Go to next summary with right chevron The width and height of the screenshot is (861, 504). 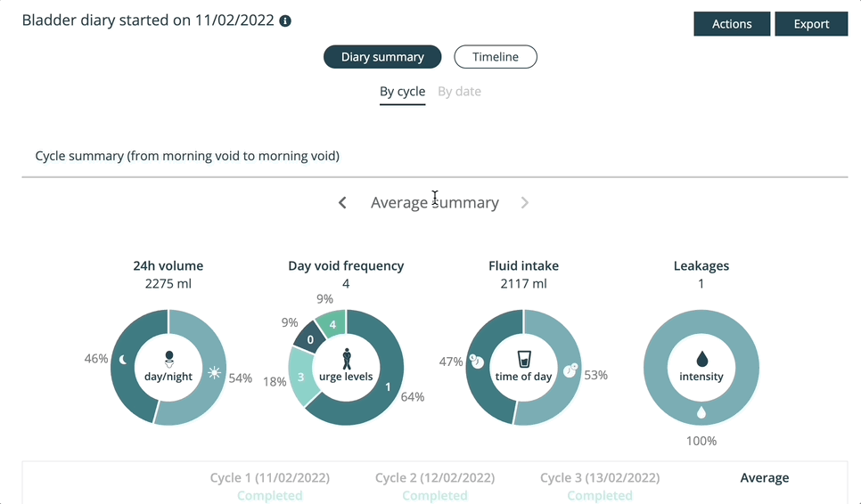pyautogui.click(x=525, y=203)
